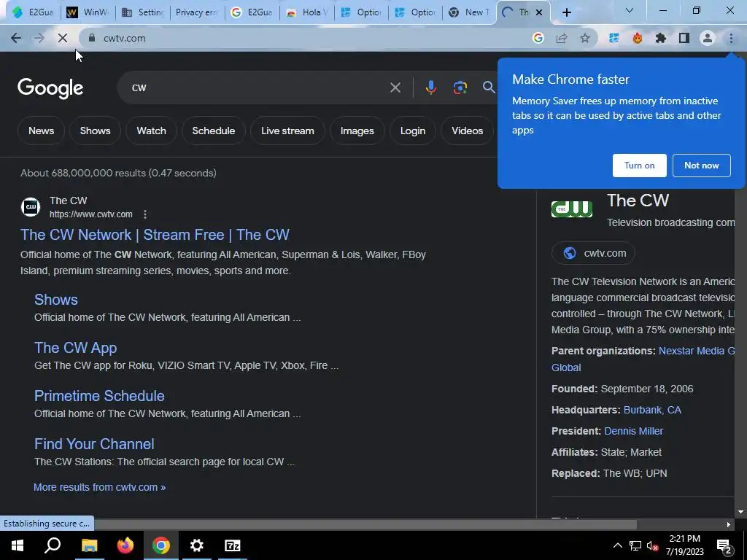The image size is (747, 560).
Task: Select the Schedule filter chip
Action: pos(214,131)
